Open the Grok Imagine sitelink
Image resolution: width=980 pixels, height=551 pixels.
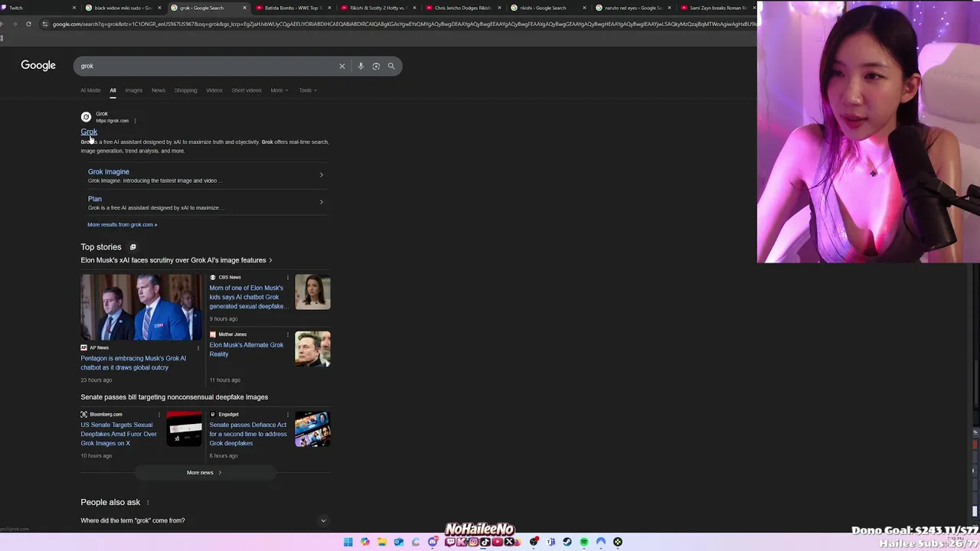point(109,171)
